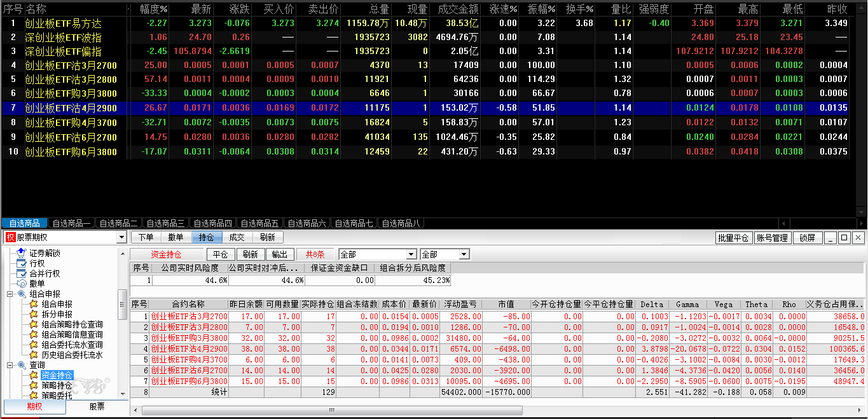
Task: Click the magnifier icon of 组合申报 parent node
Action: [21, 294]
